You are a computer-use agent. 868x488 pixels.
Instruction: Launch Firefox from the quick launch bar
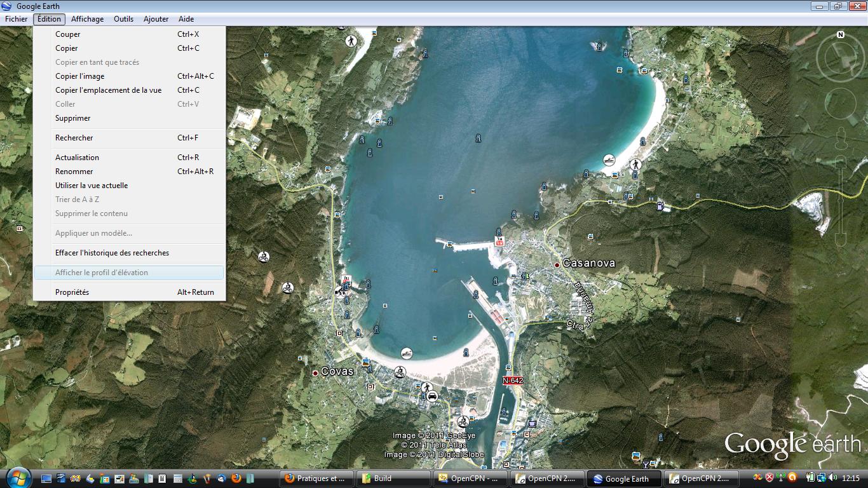(236, 478)
